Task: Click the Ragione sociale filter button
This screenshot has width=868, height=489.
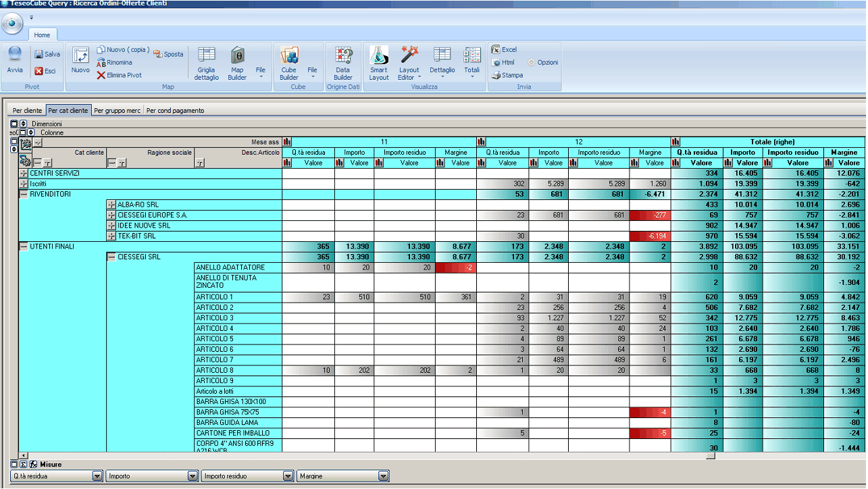Action: [x=122, y=163]
